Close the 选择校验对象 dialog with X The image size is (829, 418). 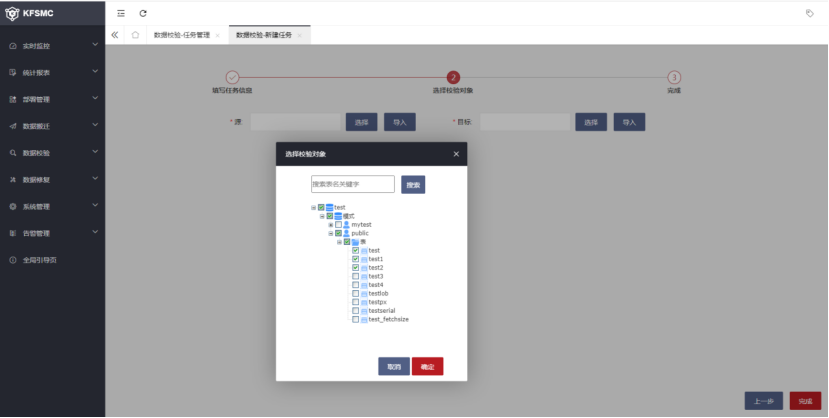tap(456, 154)
